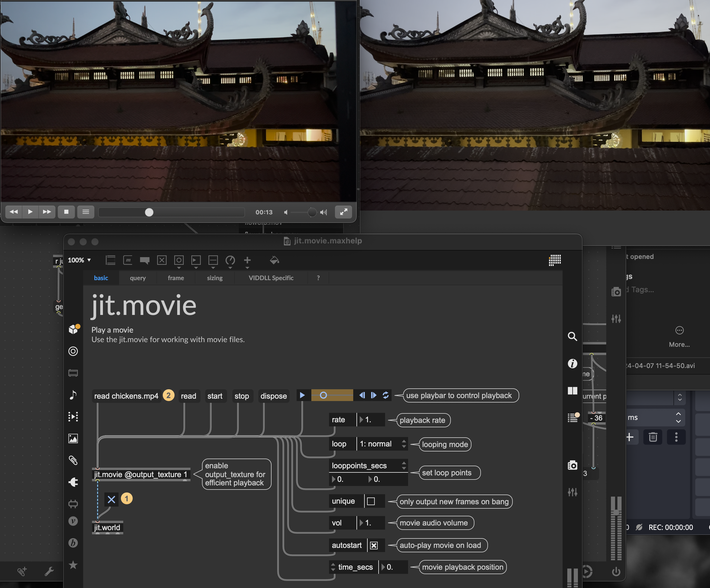The height and width of the screenshot is (588, 710).
Task: Click the dispose message button
Action: [x=273, y=396]
